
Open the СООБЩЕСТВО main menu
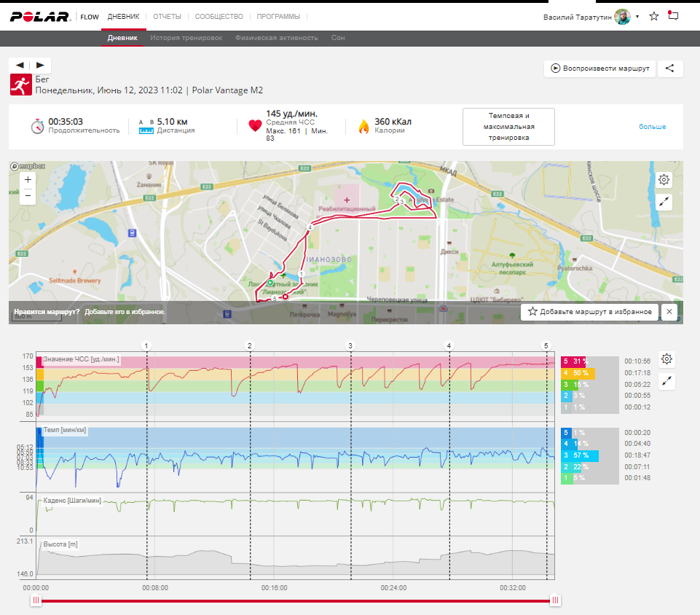(219, 17)
